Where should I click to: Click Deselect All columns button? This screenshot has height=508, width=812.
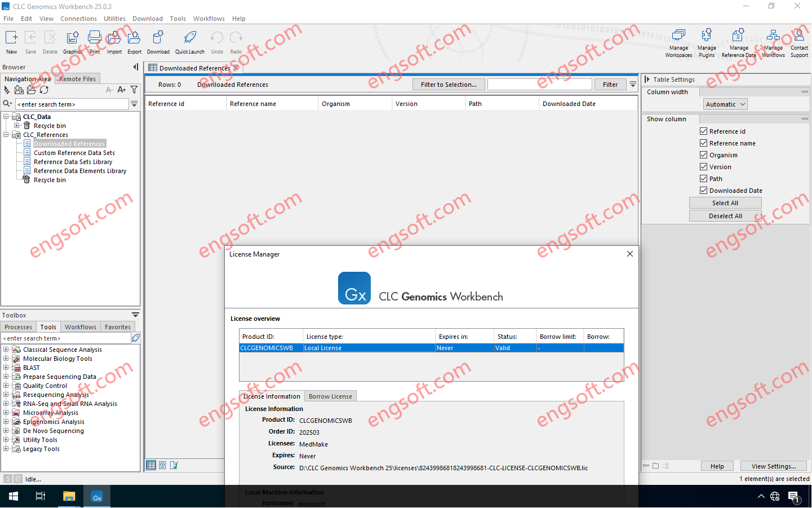tap(725, 216)
